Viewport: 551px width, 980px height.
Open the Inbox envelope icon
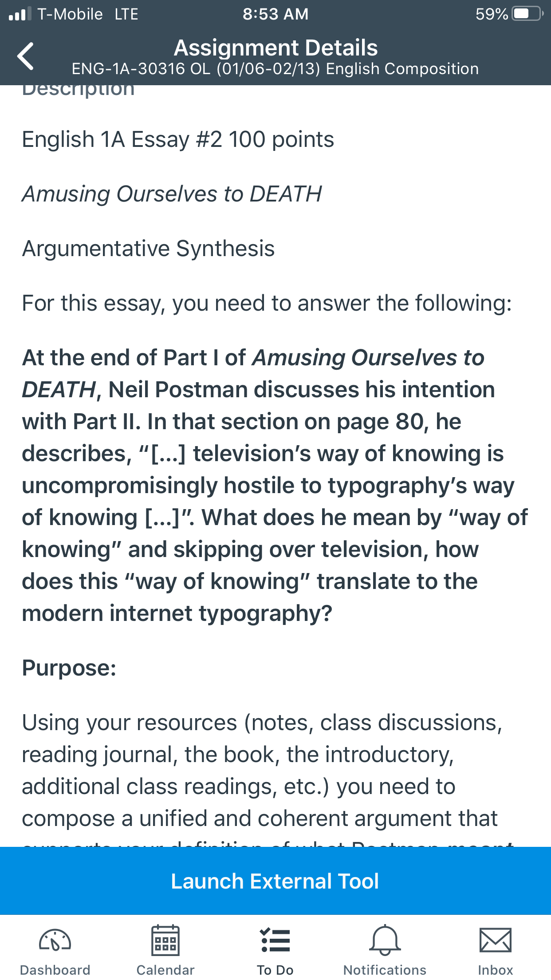click(496, 940)
